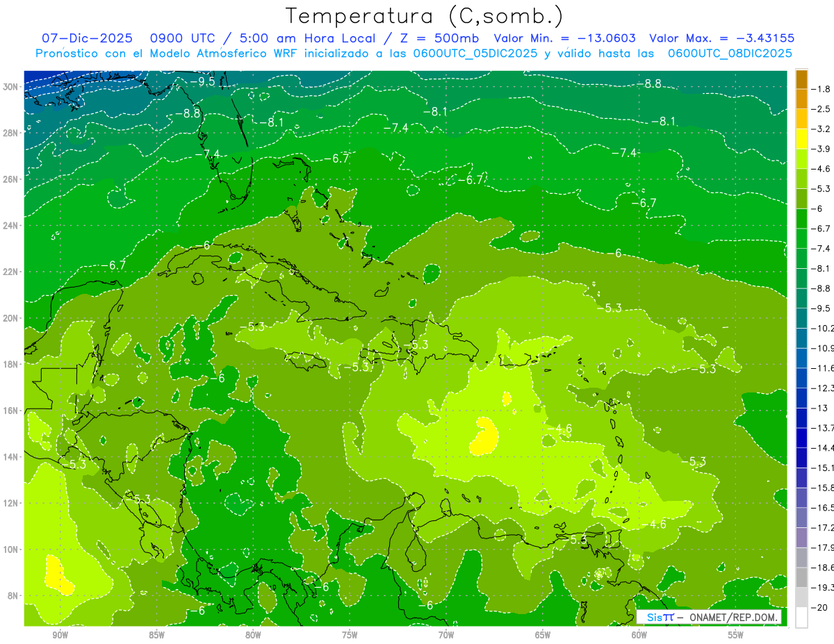Click the '-1.8' color scale value

(x=822, y=89)
